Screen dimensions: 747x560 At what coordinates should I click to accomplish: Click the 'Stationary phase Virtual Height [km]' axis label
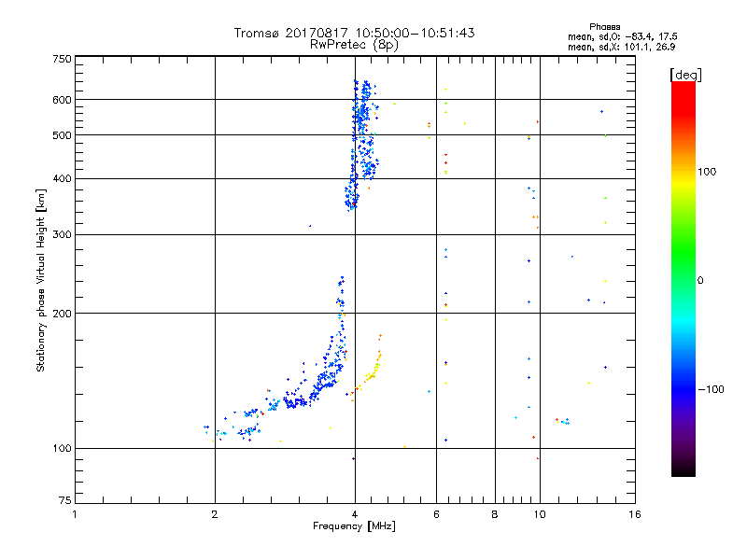pyautogui.click(x=41, y=280)
